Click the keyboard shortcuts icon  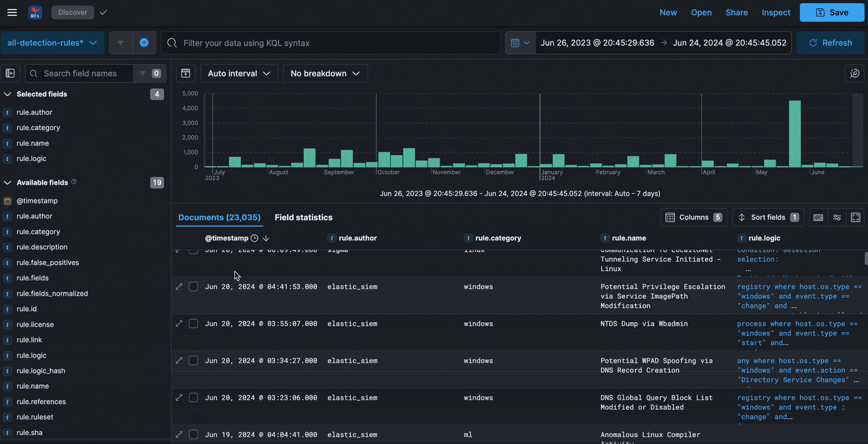[x=818, y=217]
